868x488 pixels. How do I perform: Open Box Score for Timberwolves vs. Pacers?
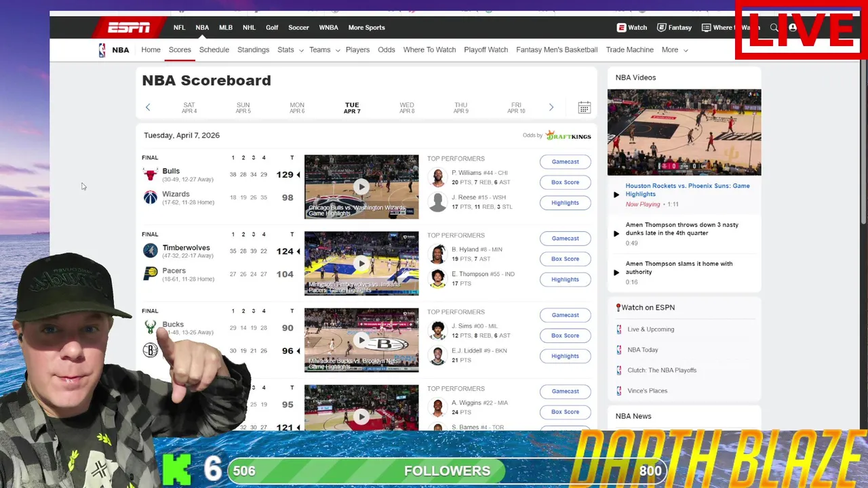(565, 259)
